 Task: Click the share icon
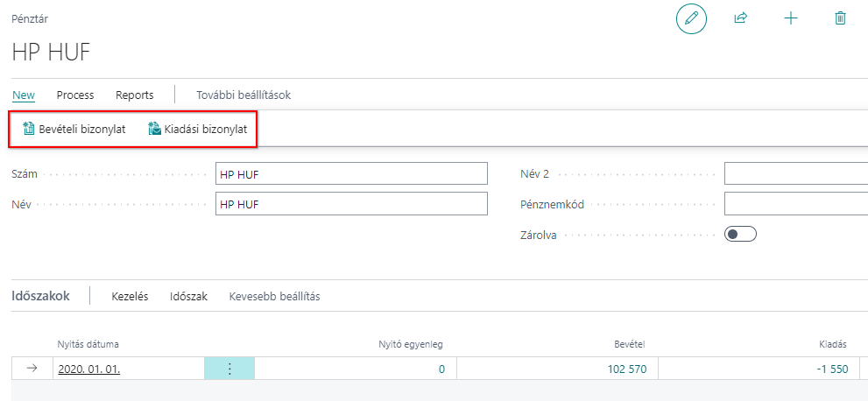[740, 18]
